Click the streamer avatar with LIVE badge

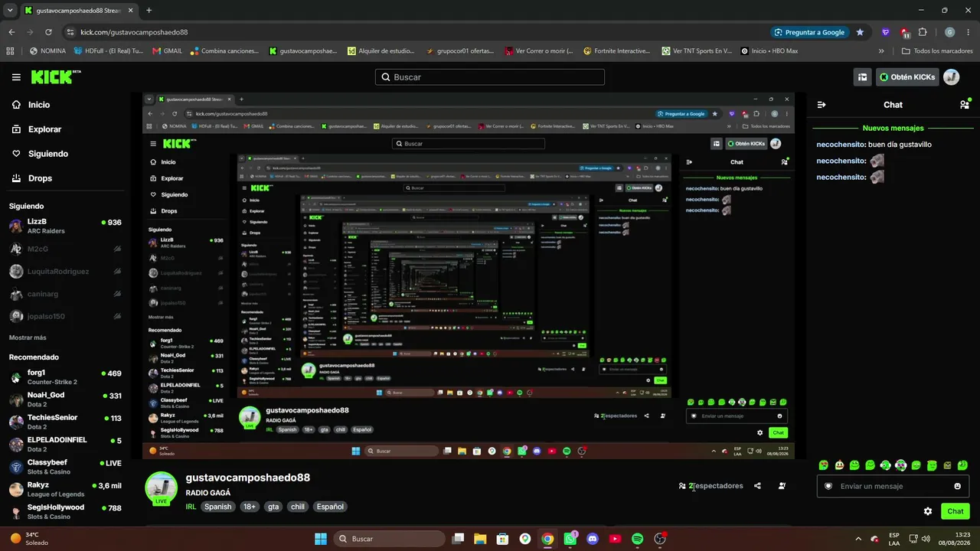161,489
